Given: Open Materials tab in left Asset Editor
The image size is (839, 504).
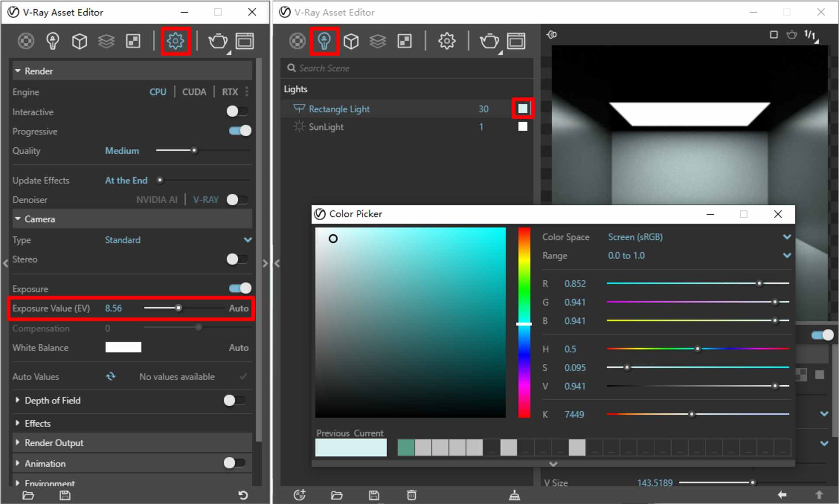Looking at the screenshot, I should click(x=26, y=41).
